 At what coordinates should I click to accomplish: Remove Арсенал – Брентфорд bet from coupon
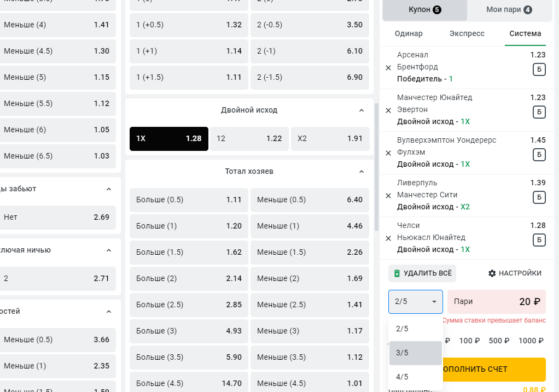pos(388,68)
